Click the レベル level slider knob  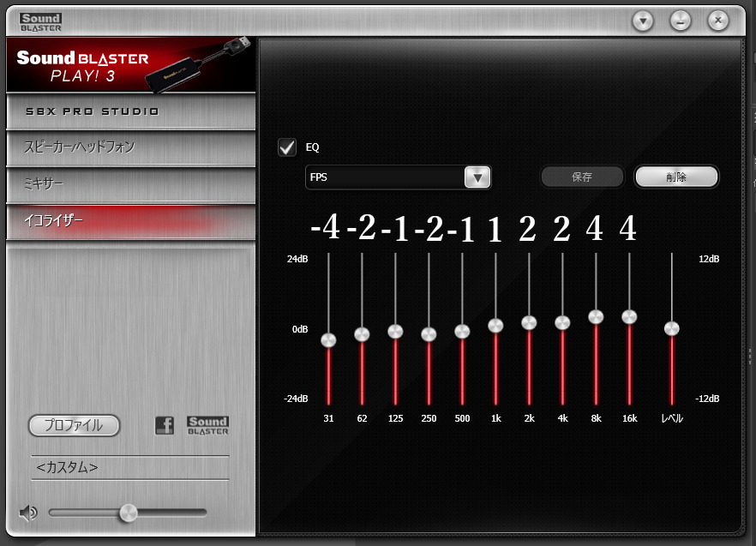(x=672, y=328)
